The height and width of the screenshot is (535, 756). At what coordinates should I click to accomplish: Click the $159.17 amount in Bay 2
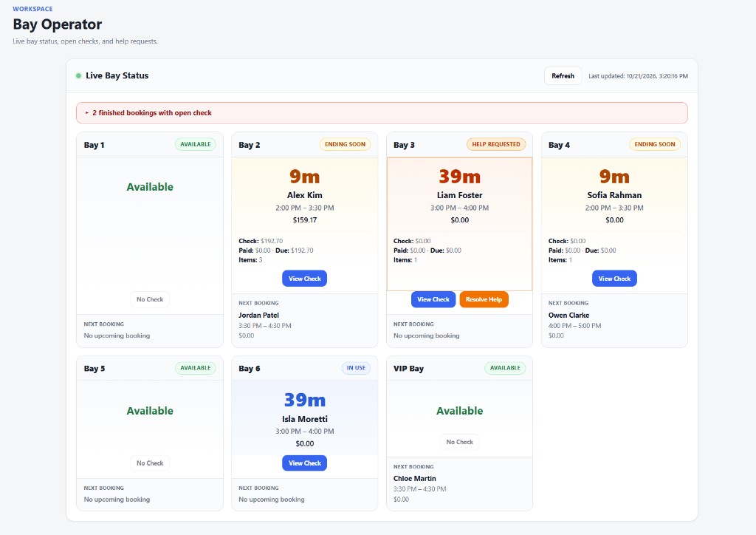coord(304,220)
